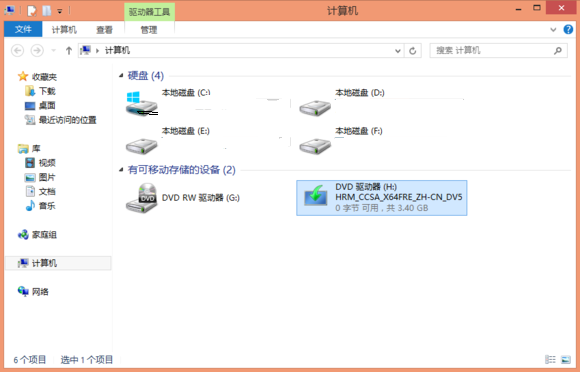This screenshot has height=372, width=580.
Task: Collapse the 有可移动存储的设备 (2) group
Action: pos(121,170)
